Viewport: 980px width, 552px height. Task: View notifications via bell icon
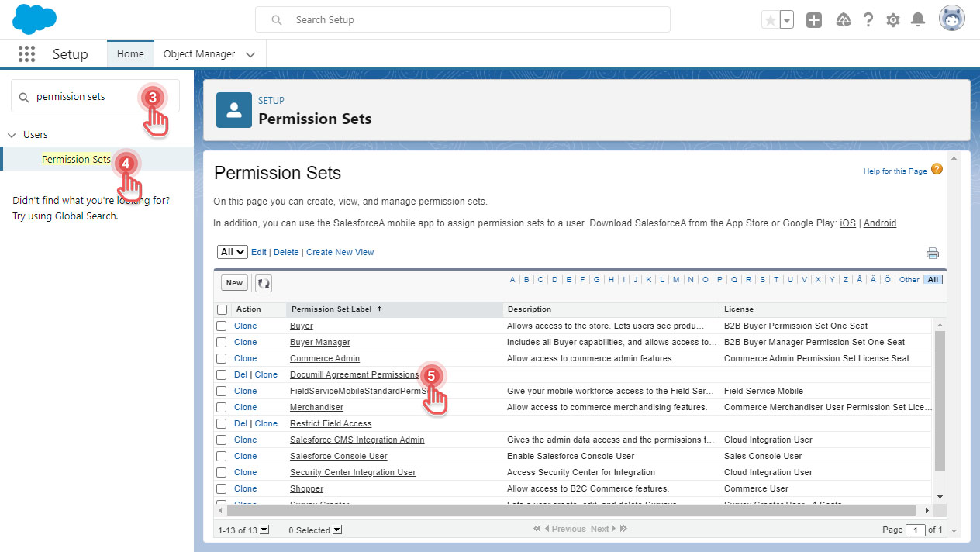(918, 19)
